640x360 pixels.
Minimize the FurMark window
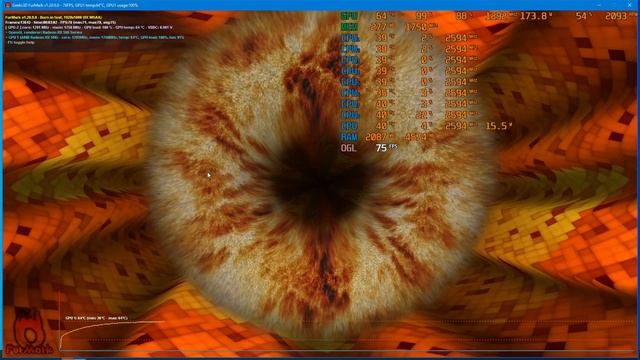click(599, 5)
